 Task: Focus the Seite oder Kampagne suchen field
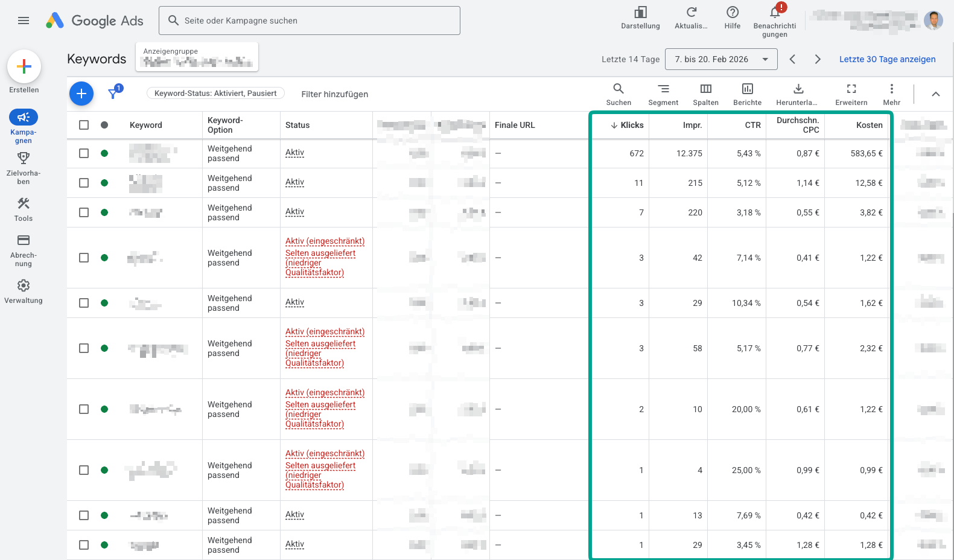coord(309,21)
